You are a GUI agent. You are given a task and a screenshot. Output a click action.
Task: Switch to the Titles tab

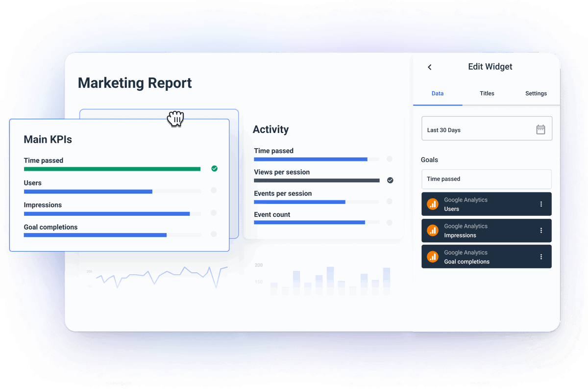tap(487, 93)
